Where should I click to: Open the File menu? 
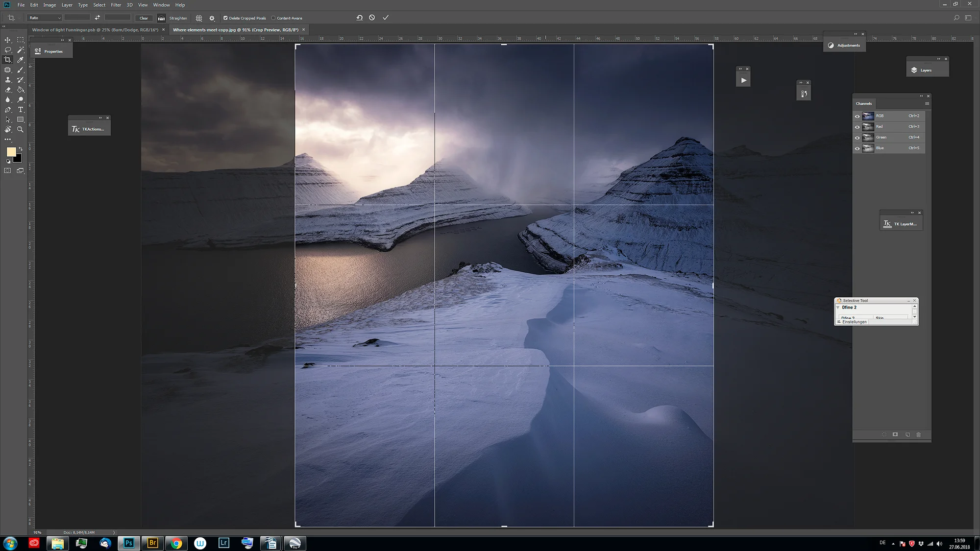pos(21,5)
